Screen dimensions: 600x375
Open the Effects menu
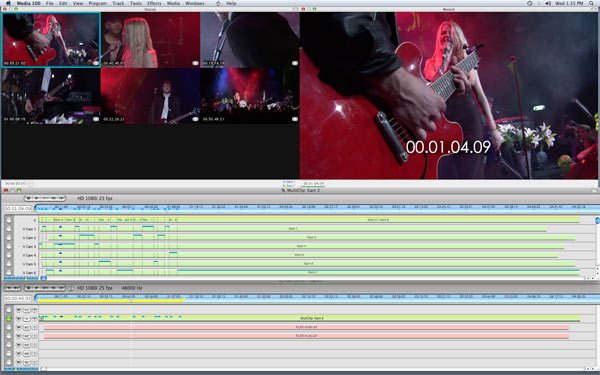point(154,3)
